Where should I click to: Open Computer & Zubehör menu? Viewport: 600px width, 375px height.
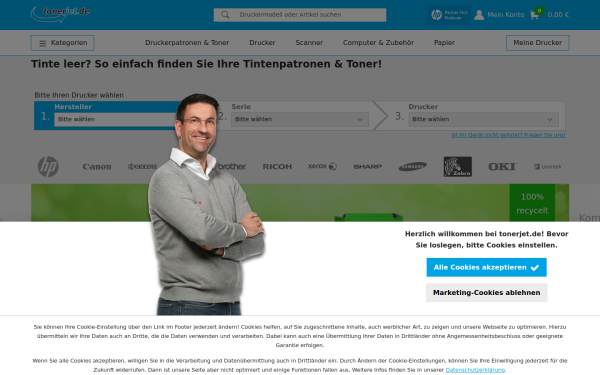378,42
